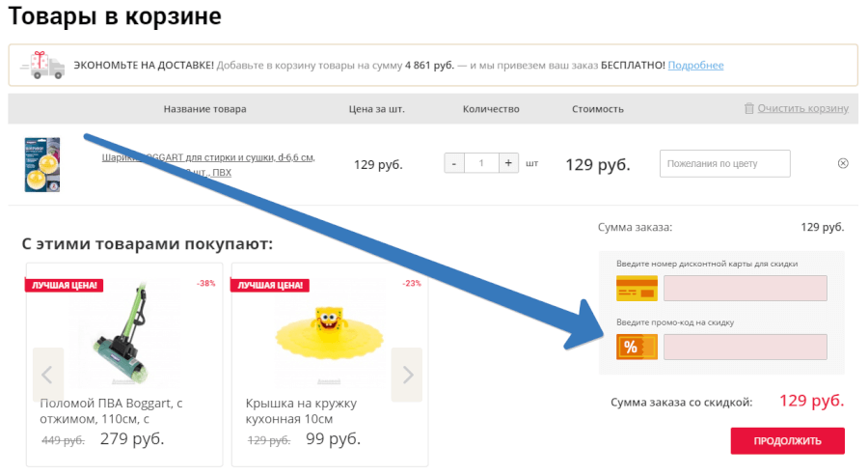Increase quantity with the plus button

click(x=508, y=163)
